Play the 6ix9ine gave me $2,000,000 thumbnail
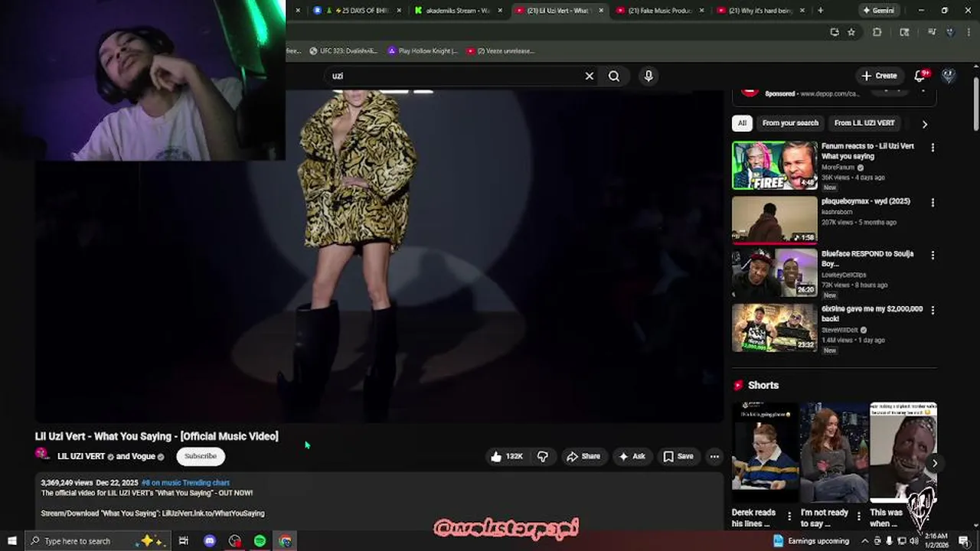This screenshot has width=980, height=551. 774,328
